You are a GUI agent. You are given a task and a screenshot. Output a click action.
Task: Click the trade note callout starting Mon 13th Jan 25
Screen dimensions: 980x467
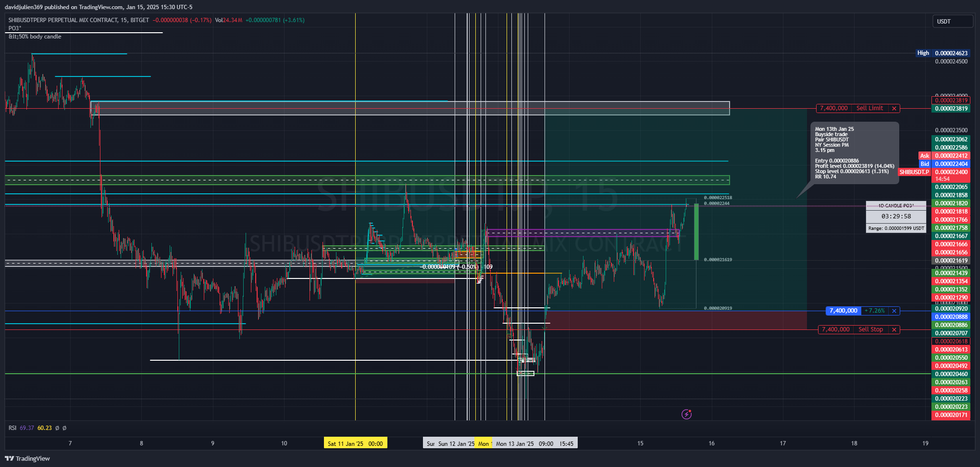[855, 153]
